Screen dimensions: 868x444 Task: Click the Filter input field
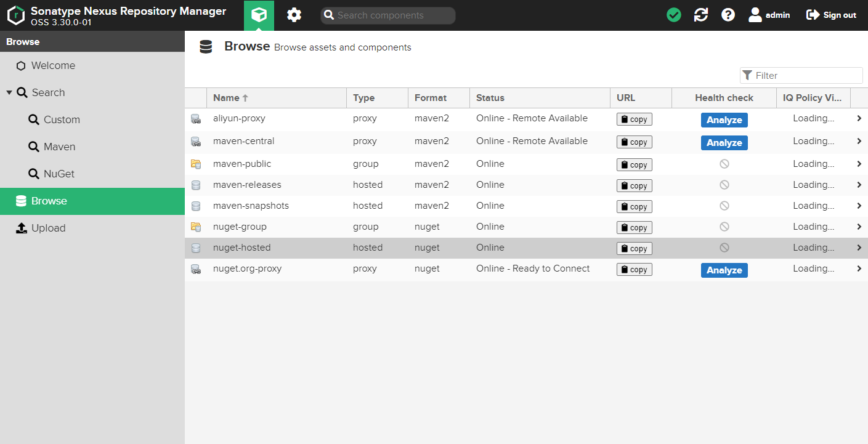pos(801,75)
